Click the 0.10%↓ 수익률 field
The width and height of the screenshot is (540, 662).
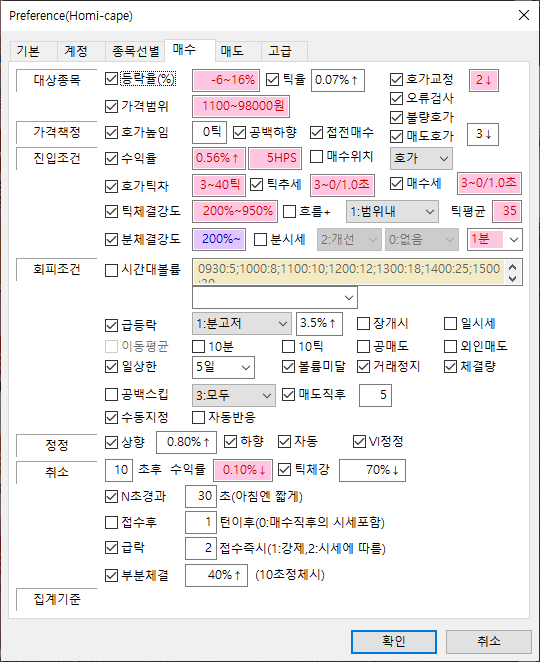click(x=243, y=470)
